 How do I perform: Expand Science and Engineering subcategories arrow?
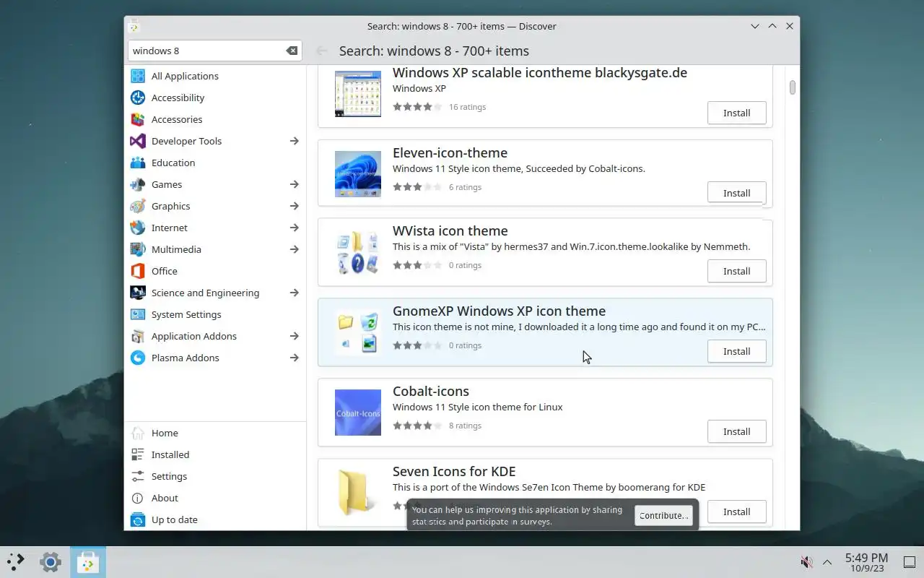click(295, 293)
